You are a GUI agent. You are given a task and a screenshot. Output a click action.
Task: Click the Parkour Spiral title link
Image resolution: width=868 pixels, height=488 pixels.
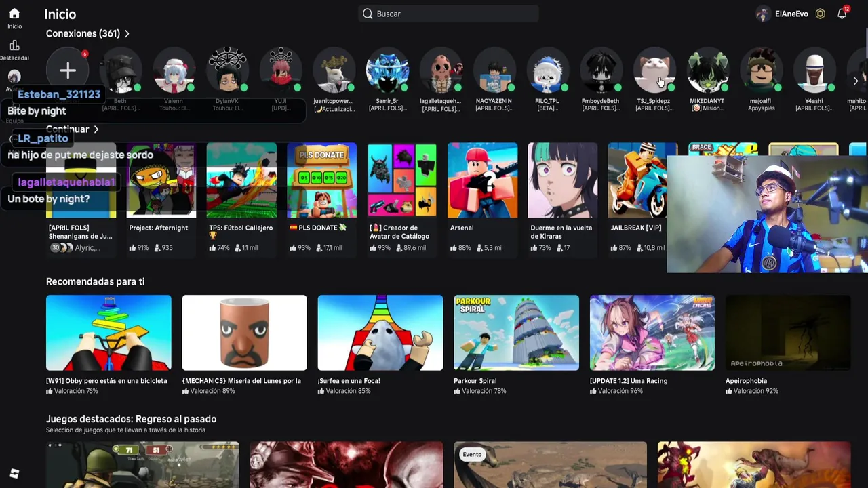(x=475, y=381)
